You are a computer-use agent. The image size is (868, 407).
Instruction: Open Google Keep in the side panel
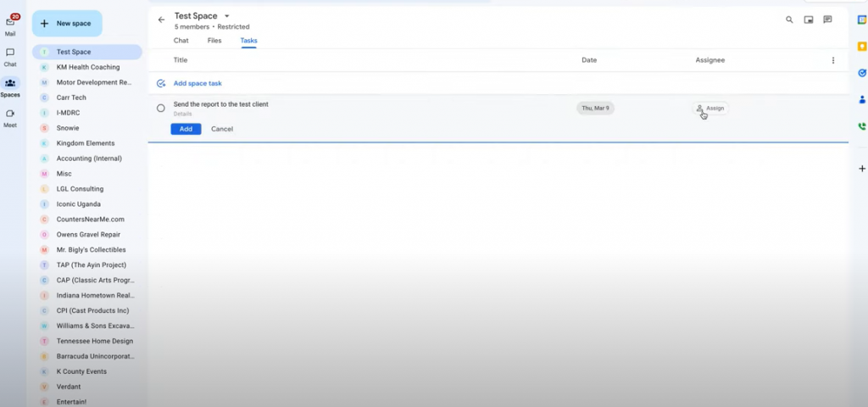[x=861, y=47]
